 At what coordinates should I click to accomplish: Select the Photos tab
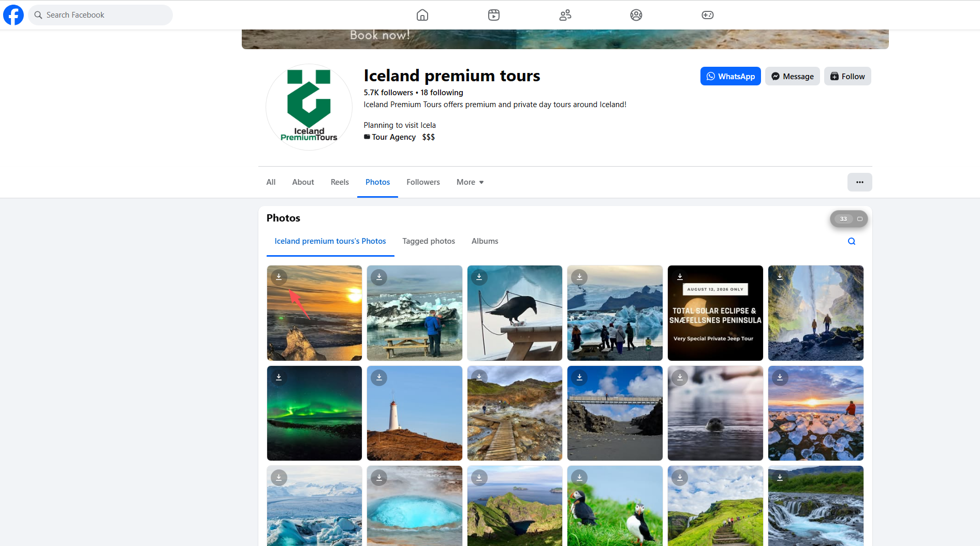378,182
